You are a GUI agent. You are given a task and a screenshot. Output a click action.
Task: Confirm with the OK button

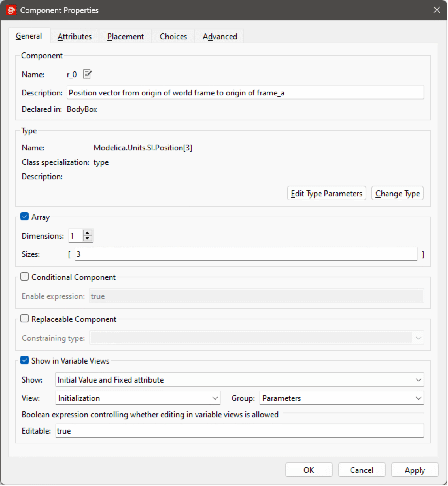(309, 470)
